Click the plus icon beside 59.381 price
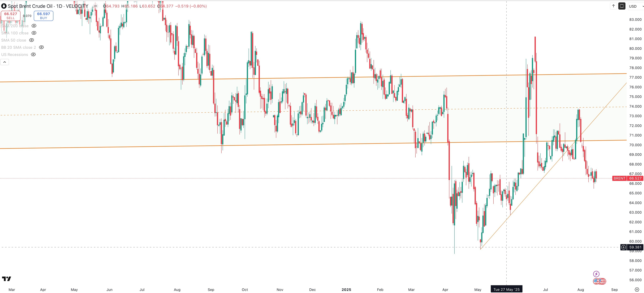This screenshot has width=644, height=293. click(x=624, y=247)
